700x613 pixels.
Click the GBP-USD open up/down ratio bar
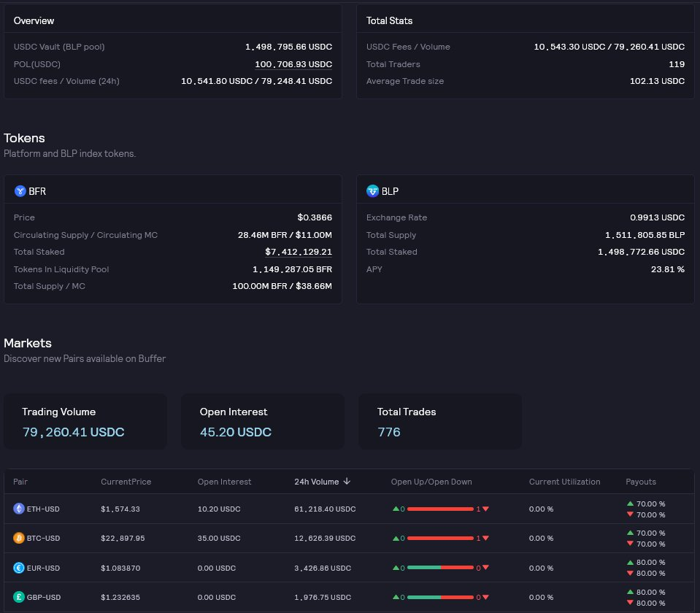pos(440,597)
